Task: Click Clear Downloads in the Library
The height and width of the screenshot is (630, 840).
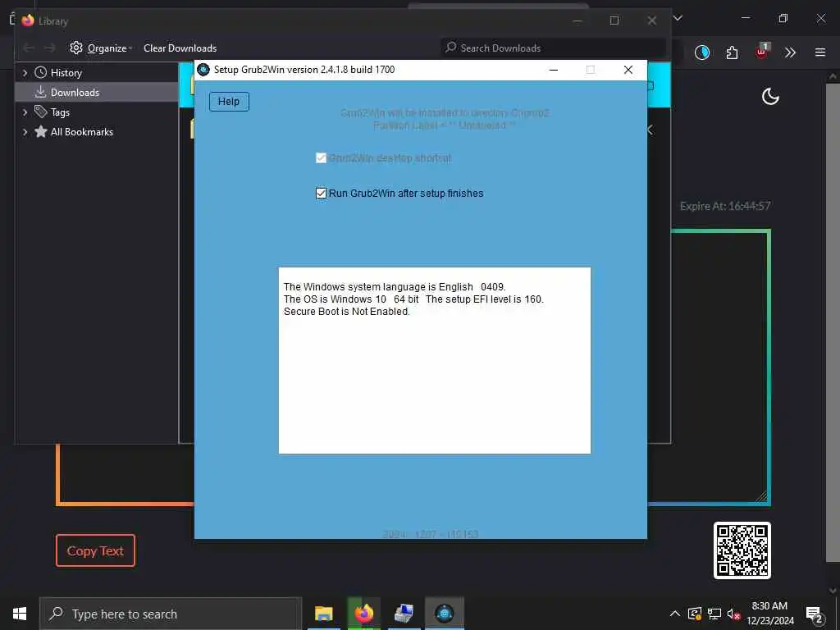Action: [x=180, y=48]
